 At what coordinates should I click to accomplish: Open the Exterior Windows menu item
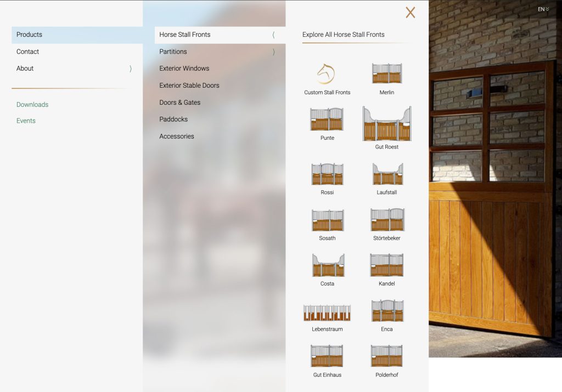pos(184,69)
